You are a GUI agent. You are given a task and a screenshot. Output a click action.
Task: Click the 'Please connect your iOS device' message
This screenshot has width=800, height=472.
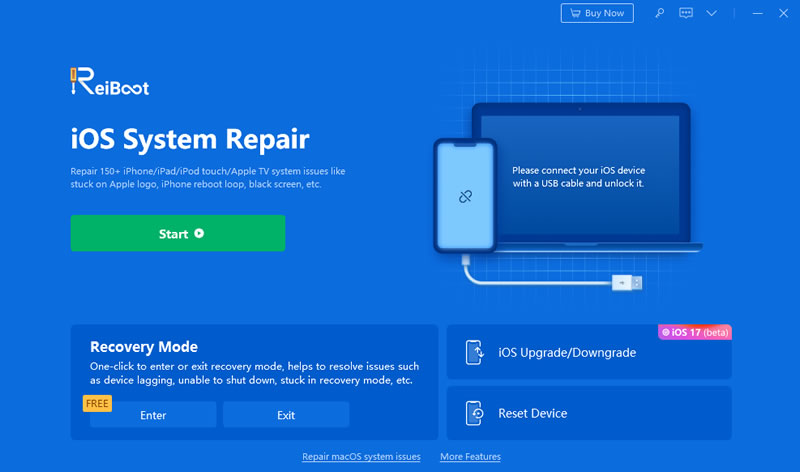[x=579, y=177]
